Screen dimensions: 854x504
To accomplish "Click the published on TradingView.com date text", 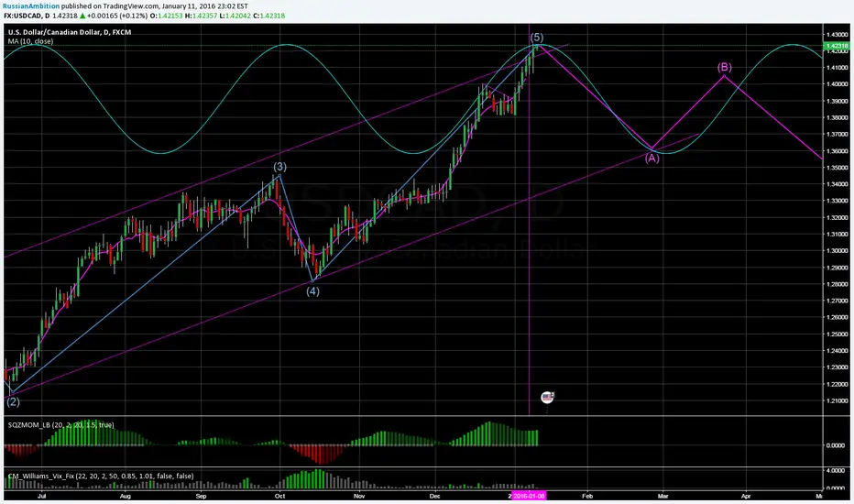I will coord(155,6).
